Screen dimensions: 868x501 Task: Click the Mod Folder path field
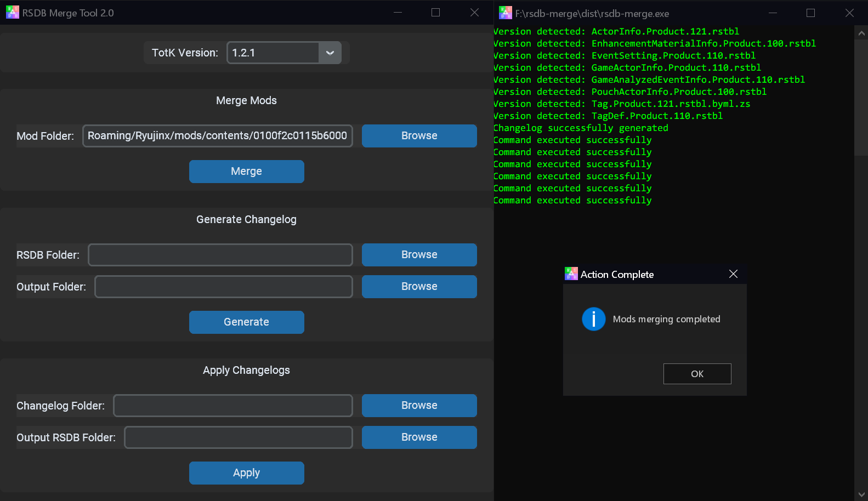217,136
